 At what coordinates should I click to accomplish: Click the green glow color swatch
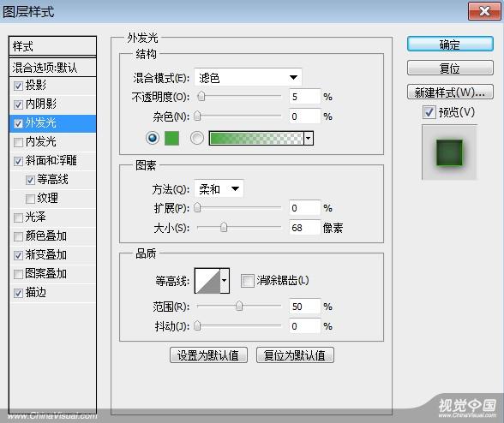pos(171,138)
